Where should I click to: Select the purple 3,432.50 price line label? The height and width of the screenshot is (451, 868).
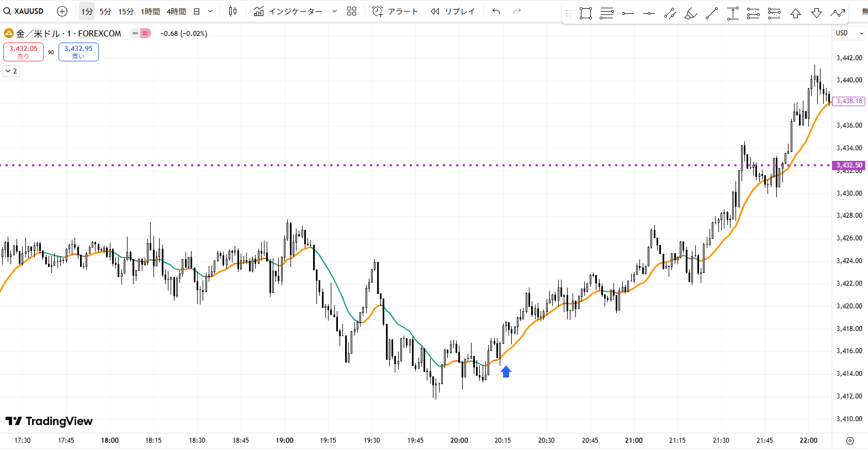[x=849, y=165]
